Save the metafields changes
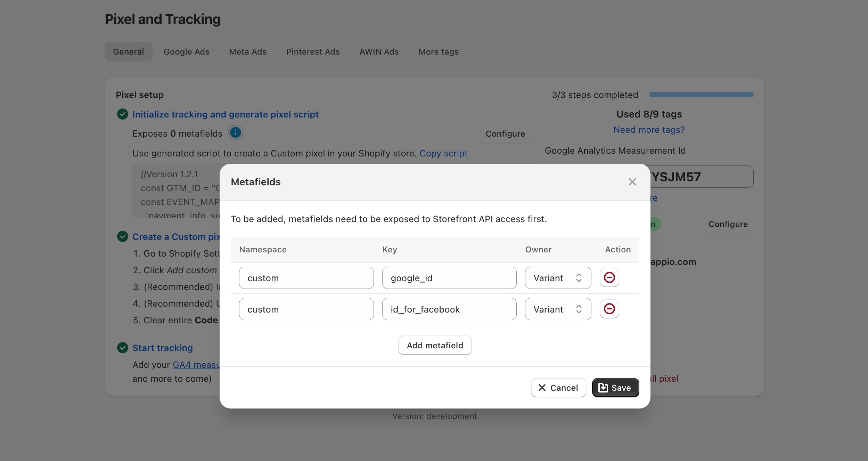Image resolution: width=868 pixels, height=461 pixels. (x=615, y=388)
